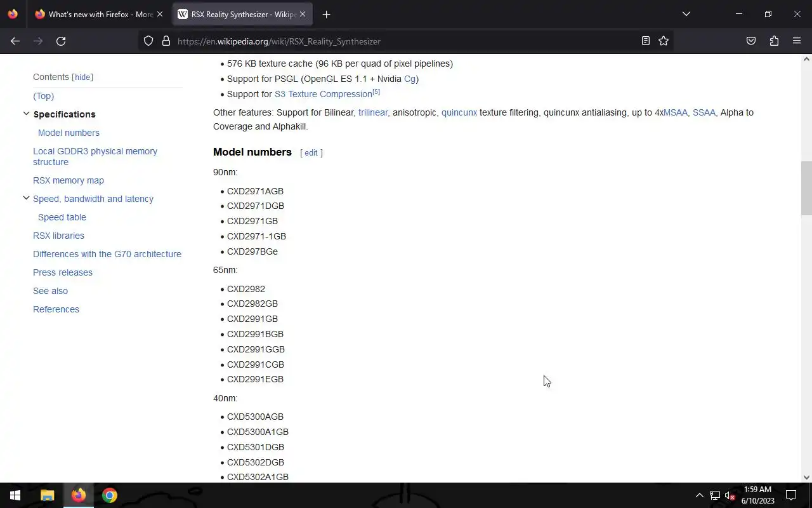This screenshot has height=508, width=812.
Task: Open muted volume tray icon
Action: coord(730,495)
